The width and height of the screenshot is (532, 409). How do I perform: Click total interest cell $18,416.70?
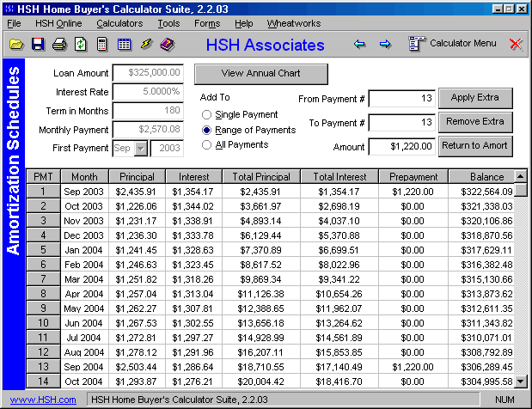[339, 382]
